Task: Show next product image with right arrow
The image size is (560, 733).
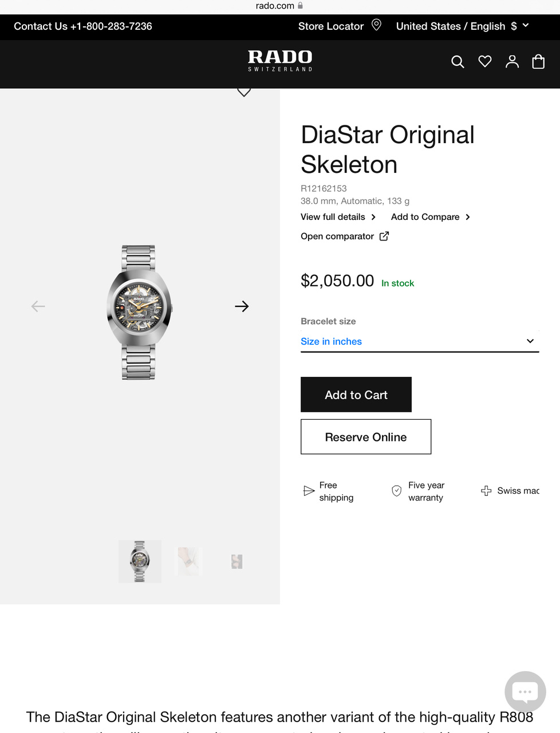Action: (x=242, y=306)
